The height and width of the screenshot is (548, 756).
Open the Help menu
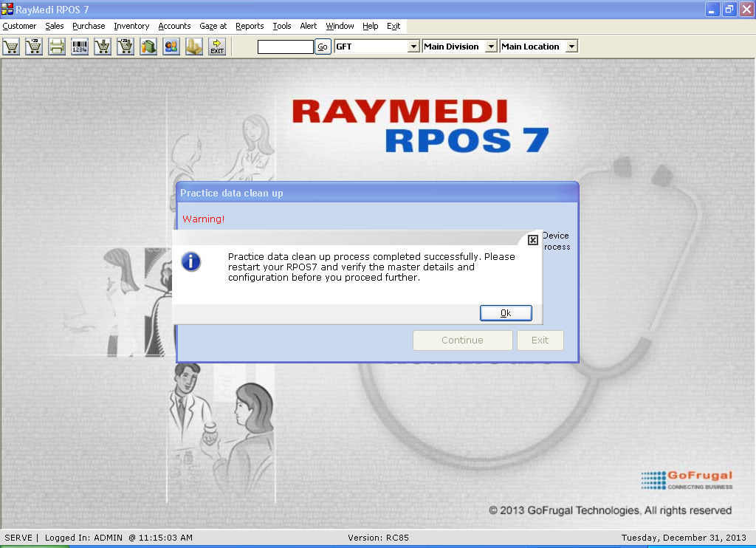(371, 26)
